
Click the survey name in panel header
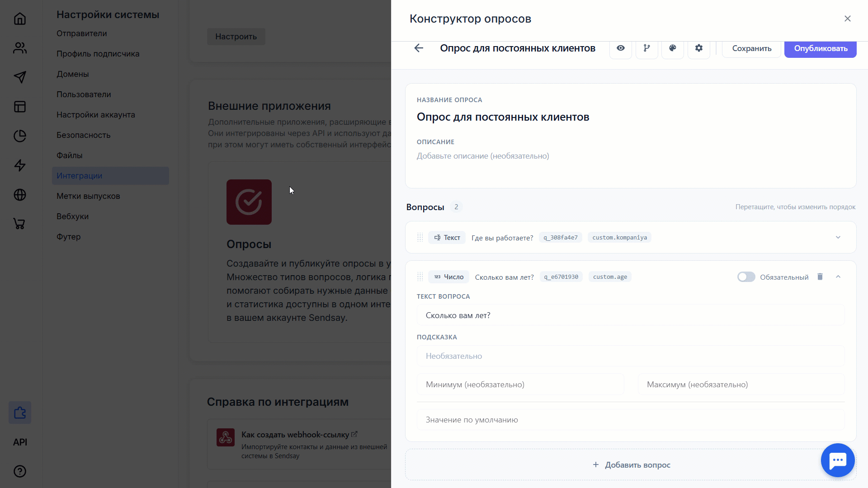point(518,48)
